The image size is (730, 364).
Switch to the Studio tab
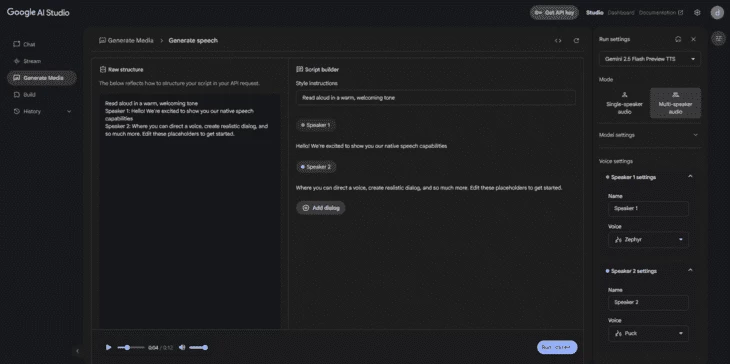tap(595, 13)
